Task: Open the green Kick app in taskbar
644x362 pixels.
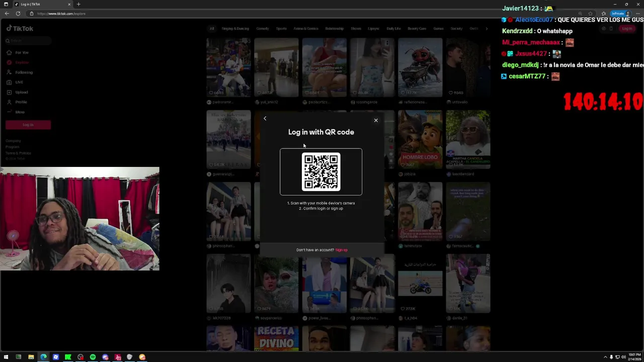Action: pyautogui.click(x=68, y=357)
